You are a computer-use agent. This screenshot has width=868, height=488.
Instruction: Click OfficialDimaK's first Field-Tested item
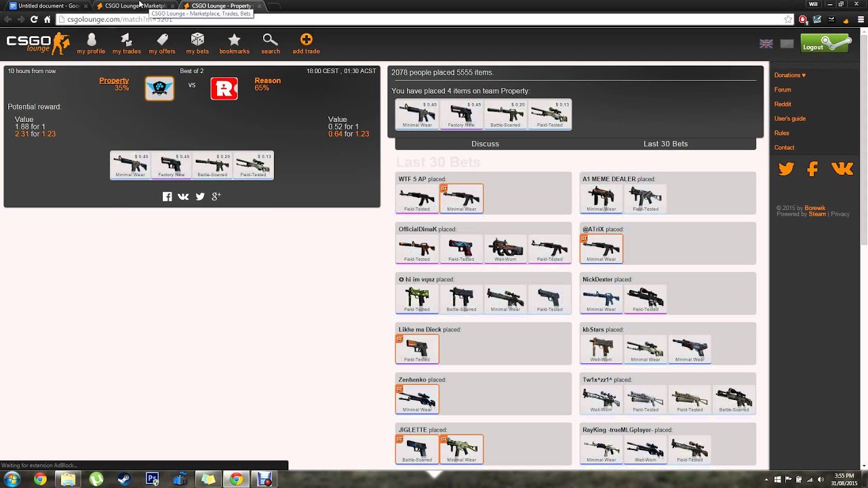(x=417, y=249)
